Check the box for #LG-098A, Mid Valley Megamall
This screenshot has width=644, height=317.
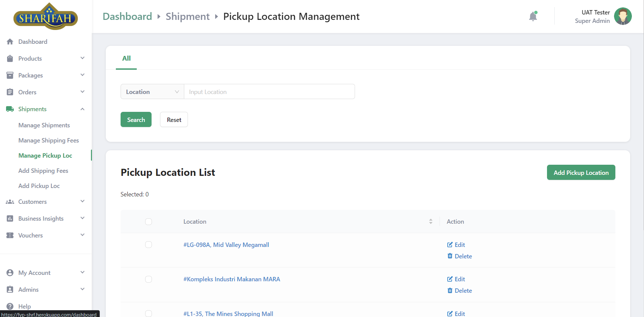point(149,245)
